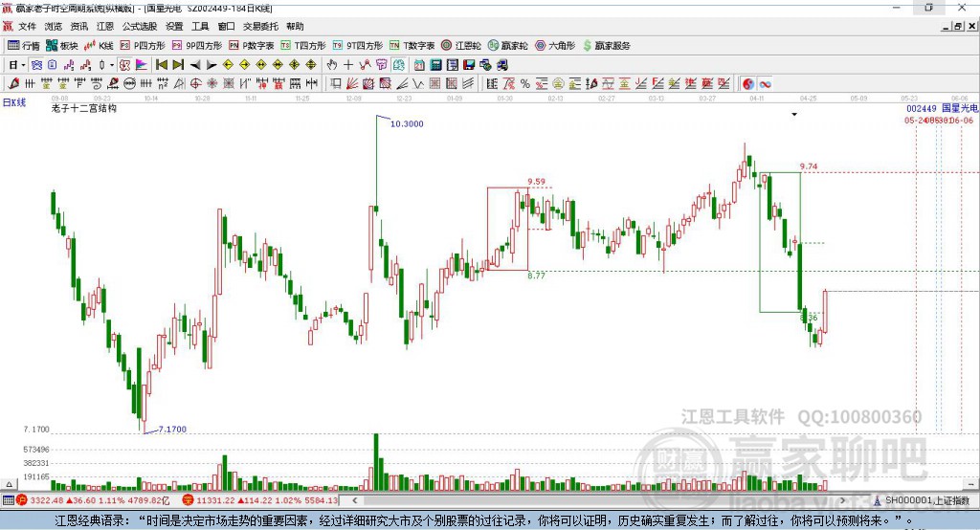
Task: Open the 浏览 menu
Action: [x=54, y=26]
